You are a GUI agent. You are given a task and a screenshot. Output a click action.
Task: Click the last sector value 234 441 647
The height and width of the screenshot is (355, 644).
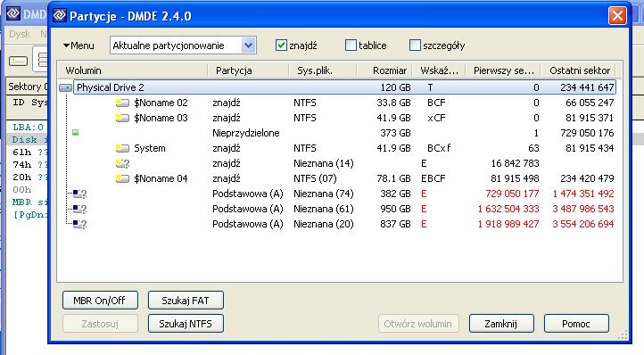point(587,87)
